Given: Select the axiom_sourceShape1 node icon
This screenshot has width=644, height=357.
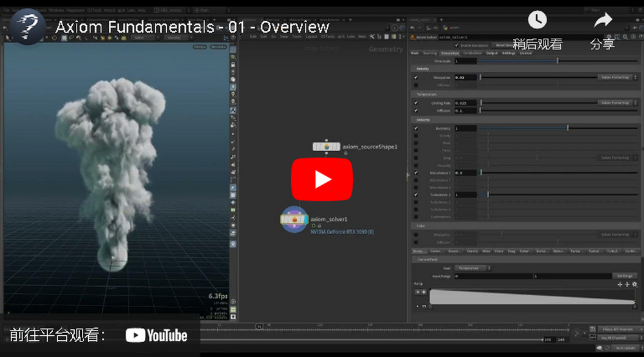Looking at the screenshot, I should pyautogui.click(x=327, y=147).
